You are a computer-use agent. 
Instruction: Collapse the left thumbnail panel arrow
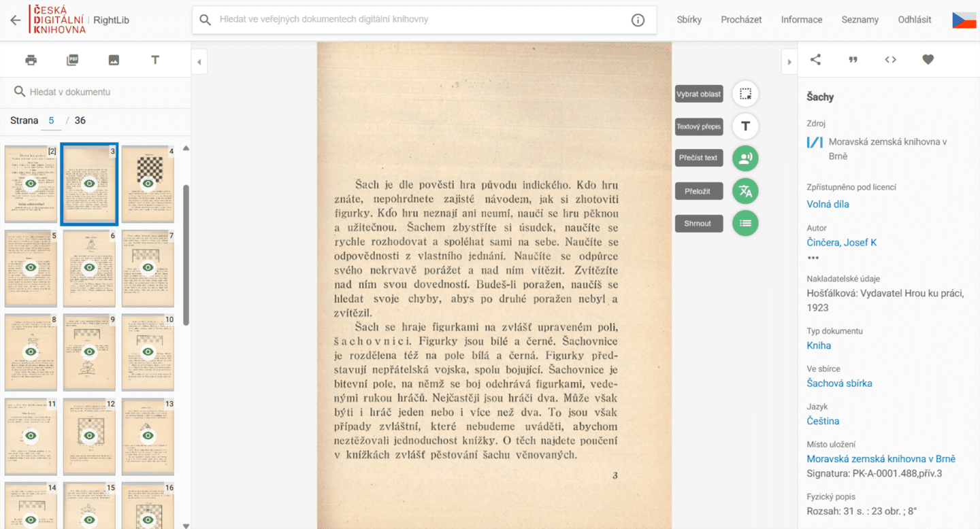[x=199, y=62]
